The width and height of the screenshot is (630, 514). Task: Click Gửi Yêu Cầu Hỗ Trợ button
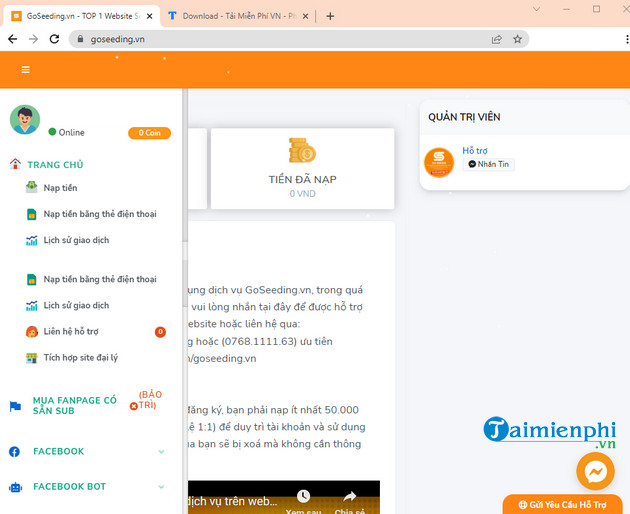pyautogui.click(x=566, y=504)
